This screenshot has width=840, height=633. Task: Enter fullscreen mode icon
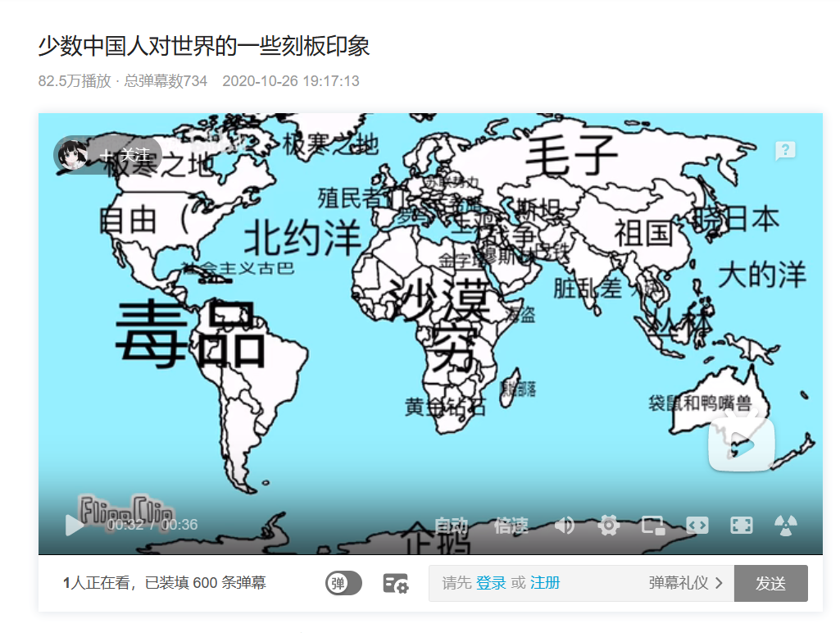pyautogui.click(x=742, y=526)
